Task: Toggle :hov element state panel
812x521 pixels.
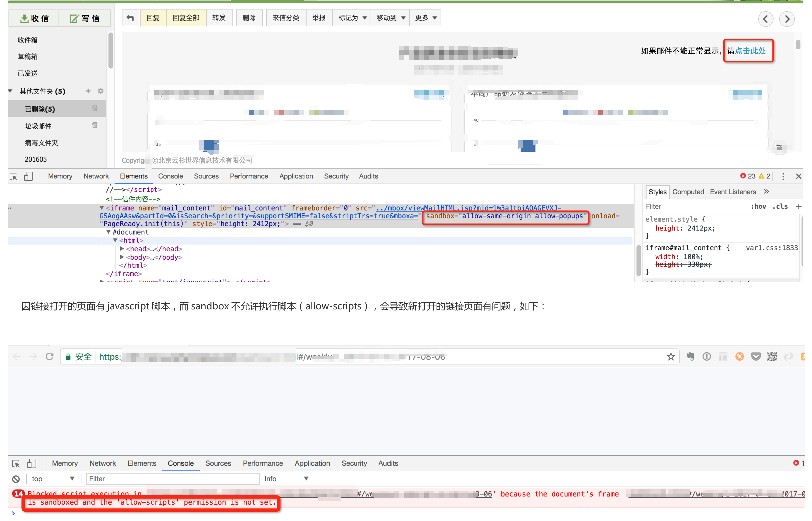Action: 759,206
